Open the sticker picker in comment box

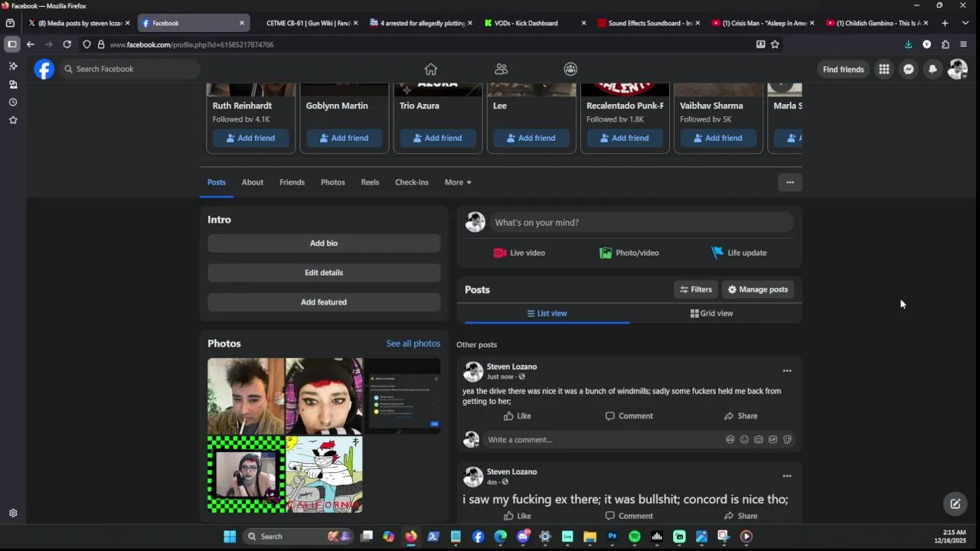[x=787, y=440]
